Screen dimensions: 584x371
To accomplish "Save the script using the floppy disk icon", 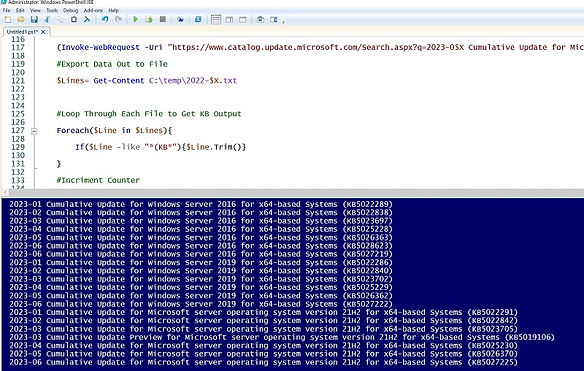I will coord(34,19).
